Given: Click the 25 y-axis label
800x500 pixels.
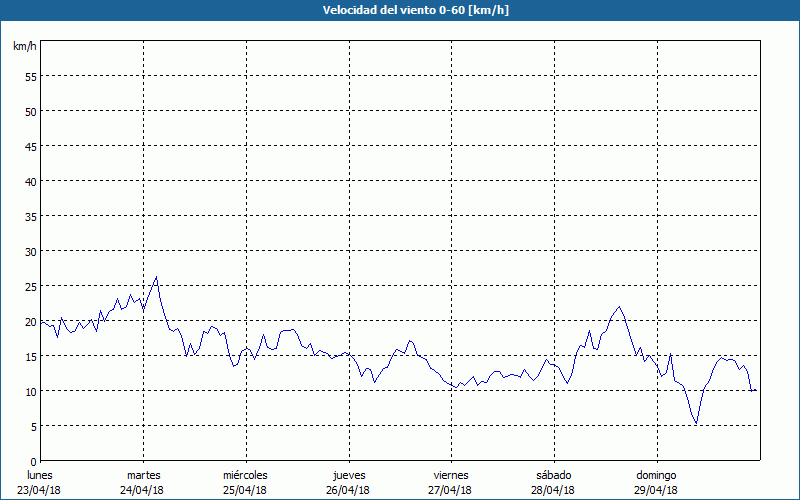Looking at the screenshot, I should (x=30, y=286).
